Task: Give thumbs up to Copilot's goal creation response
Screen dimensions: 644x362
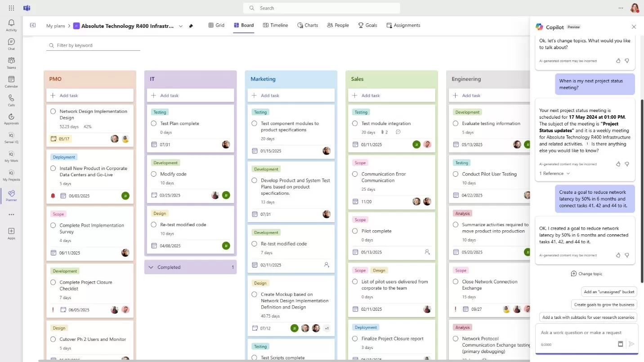Action: [617, 255]
